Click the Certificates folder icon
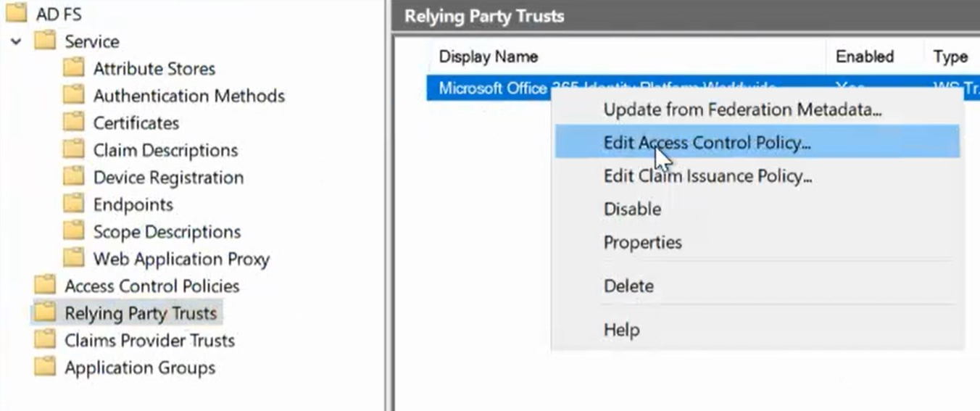The width and height of the screenshot is (980, 411). tap(73, 123)
